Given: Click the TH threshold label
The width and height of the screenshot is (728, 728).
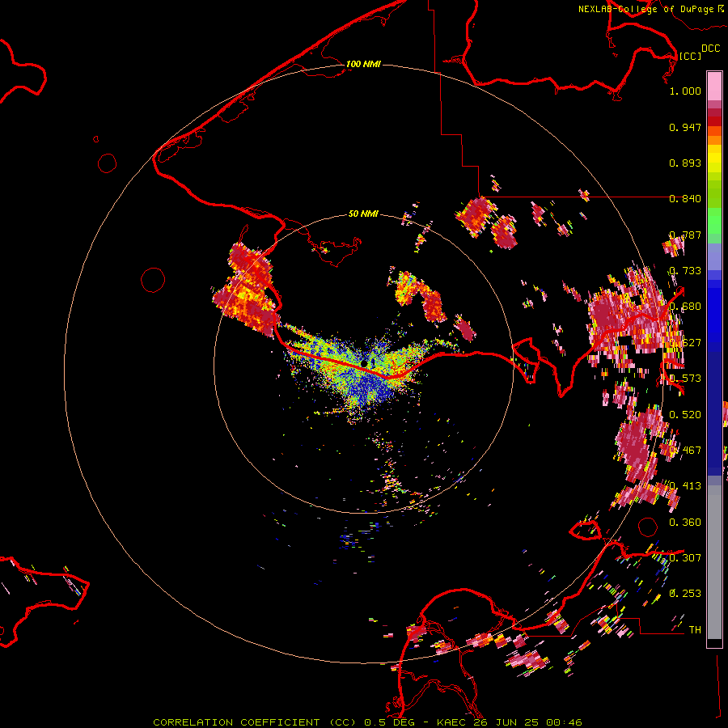Looking at the screenshot, I should [695, 630].
